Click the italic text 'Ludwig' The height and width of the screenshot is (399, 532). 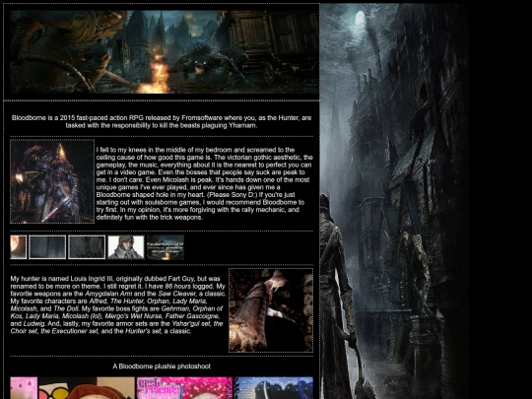[33, 324]
